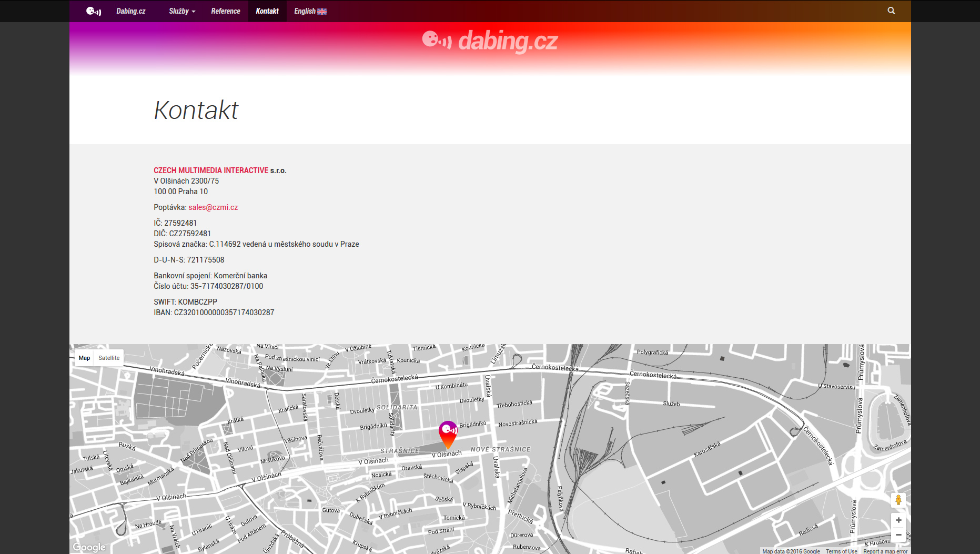The width and height of the screenshot is (980, 554).
Task: Click the sales@czmi.cz email link
Action: coord(213,207)
